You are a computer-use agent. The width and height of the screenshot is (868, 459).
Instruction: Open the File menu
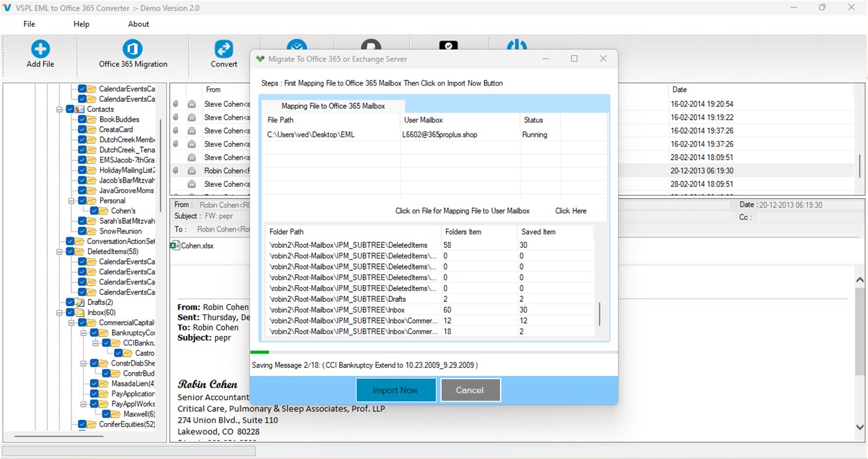point(29,24)
